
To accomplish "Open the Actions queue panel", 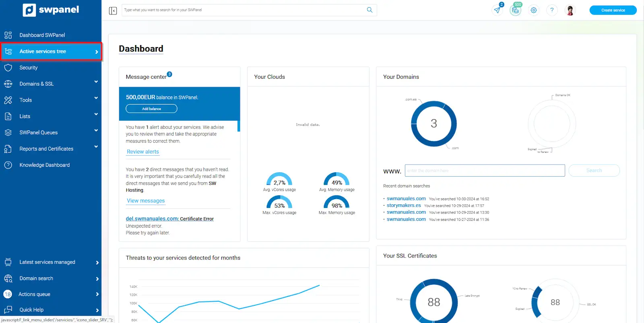I will pyautogui.click(x=35, y=294).
